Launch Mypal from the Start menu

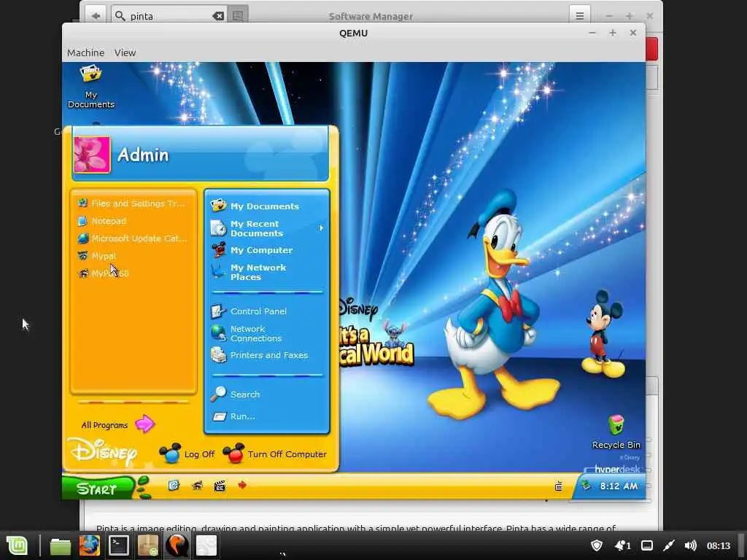pyautogui.click(x=97, y=256)
